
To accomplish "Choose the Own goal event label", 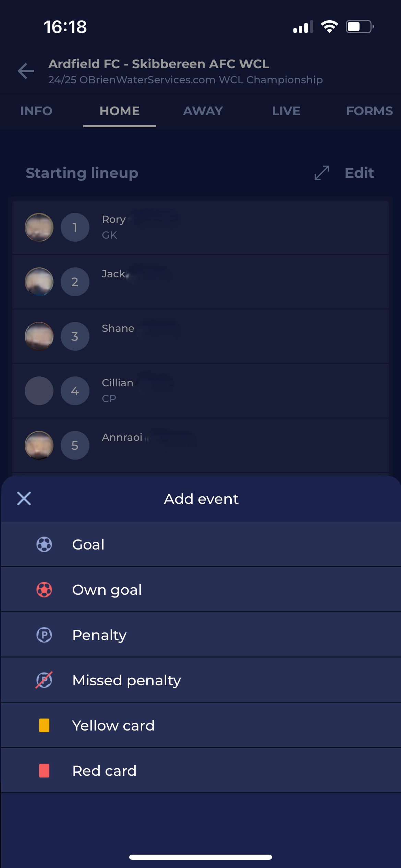I will pos(107,590).
